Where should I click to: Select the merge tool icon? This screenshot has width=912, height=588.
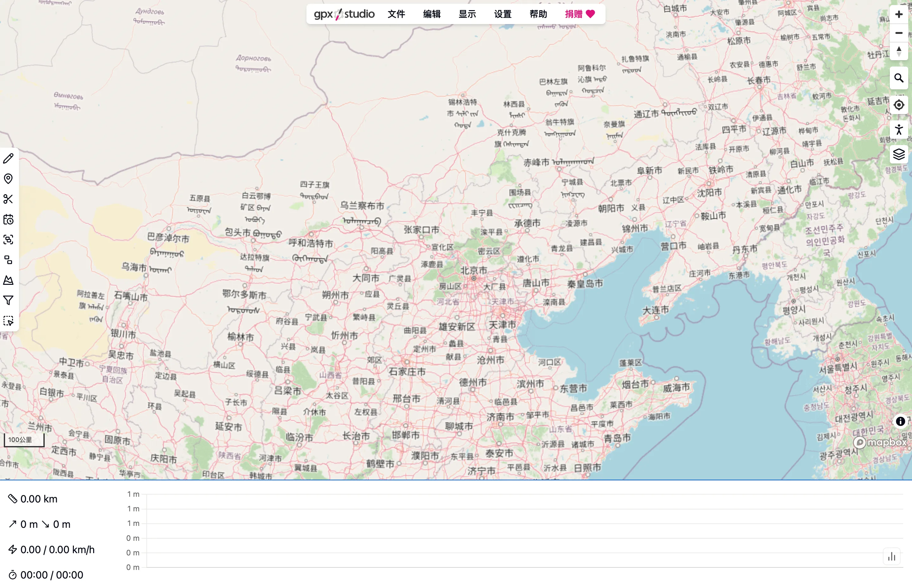click(x=9, y=240)
